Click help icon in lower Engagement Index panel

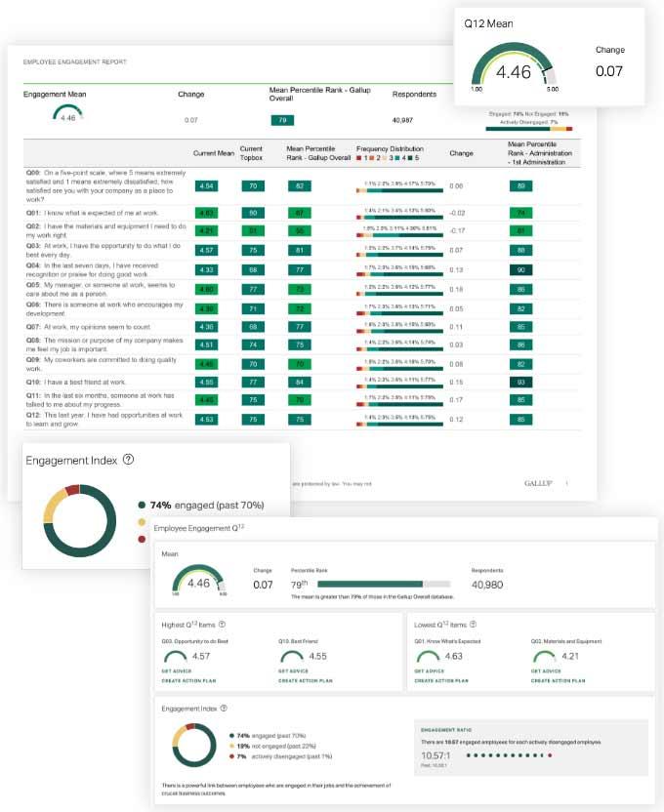(x=224, y=709)
